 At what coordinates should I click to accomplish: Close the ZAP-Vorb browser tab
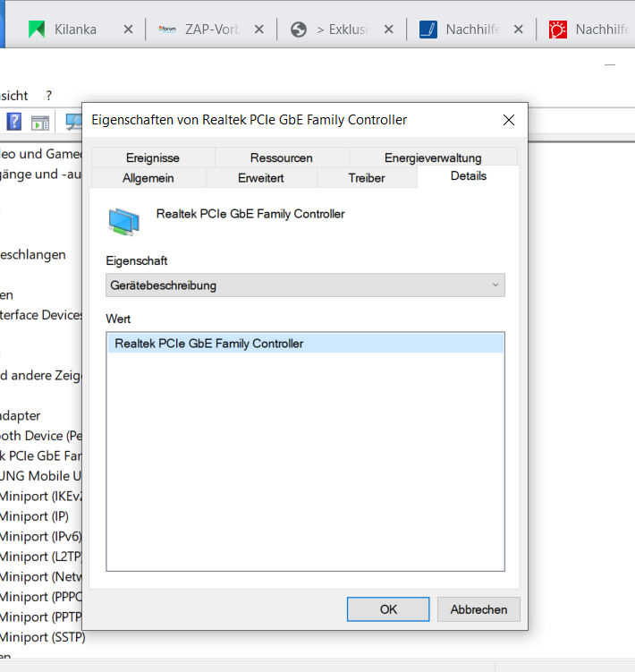tap(258, 30)
